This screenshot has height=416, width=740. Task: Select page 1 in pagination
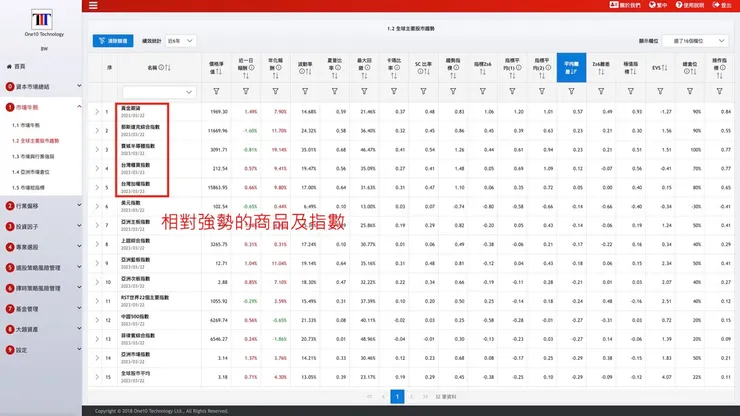pyautogui.click(x=397, y=397)
